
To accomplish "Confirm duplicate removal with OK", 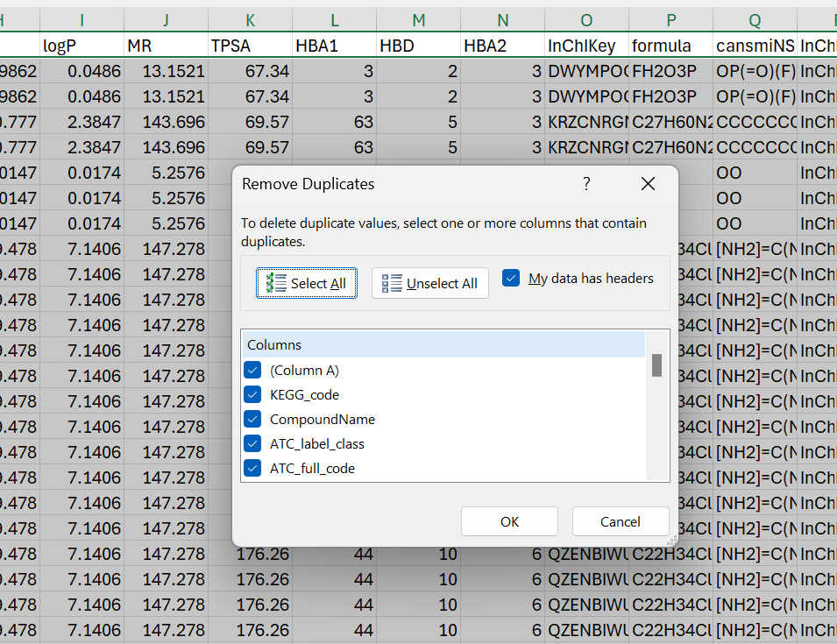I will [509, 521].
